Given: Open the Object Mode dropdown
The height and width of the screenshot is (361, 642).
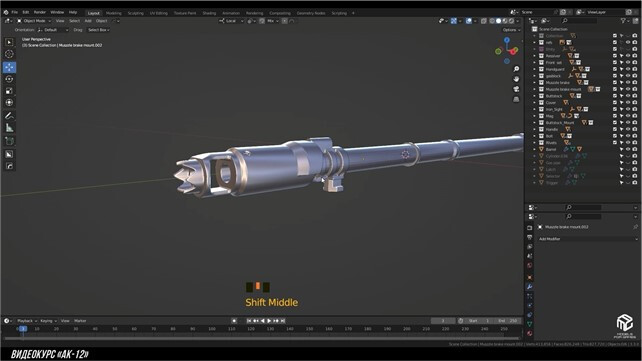Looking at the screenshot, I should tap(34, 20).
